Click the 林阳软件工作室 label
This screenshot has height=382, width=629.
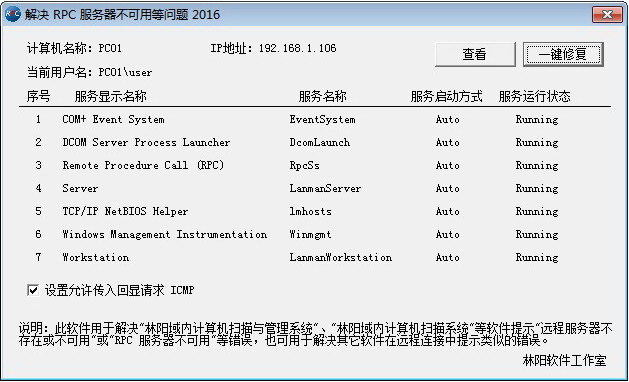coord(564,360)
